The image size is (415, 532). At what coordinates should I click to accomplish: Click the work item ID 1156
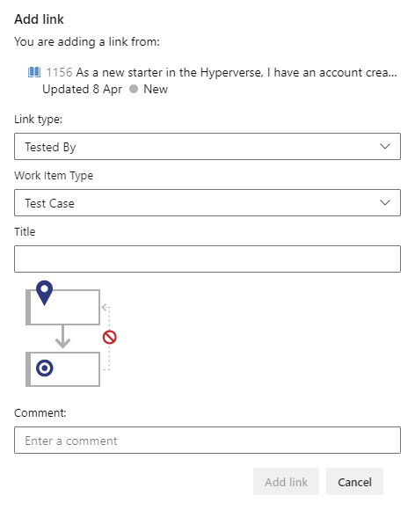tap(59, 72)
